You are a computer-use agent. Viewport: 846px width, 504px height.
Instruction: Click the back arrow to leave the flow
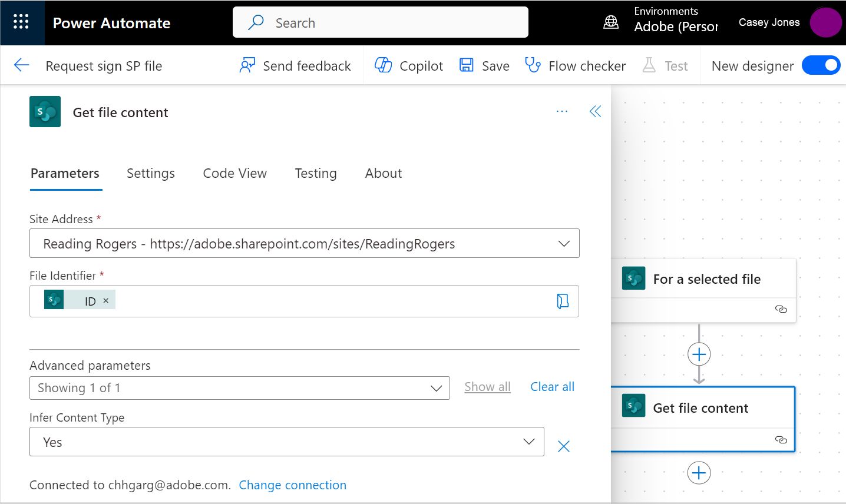click(21, 65)
